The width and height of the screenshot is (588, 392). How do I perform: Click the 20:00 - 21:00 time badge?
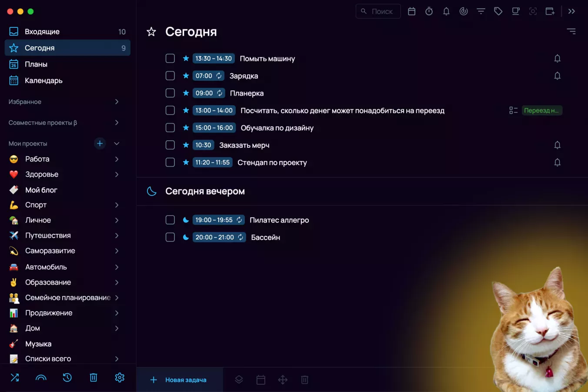coord(219,237)
